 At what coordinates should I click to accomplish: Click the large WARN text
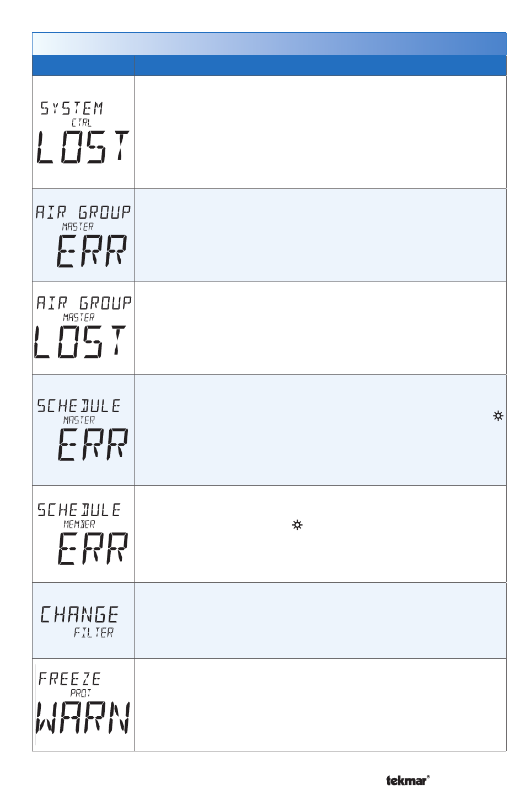pos(83,718)
